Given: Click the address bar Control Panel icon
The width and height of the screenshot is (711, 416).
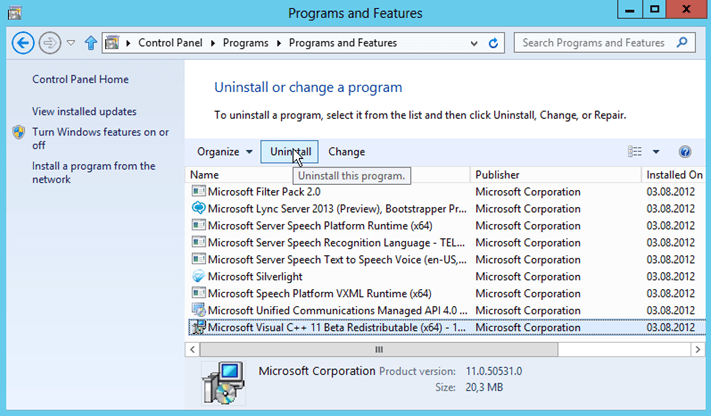Looking at the screenshot, I should [x=112, y=43].
